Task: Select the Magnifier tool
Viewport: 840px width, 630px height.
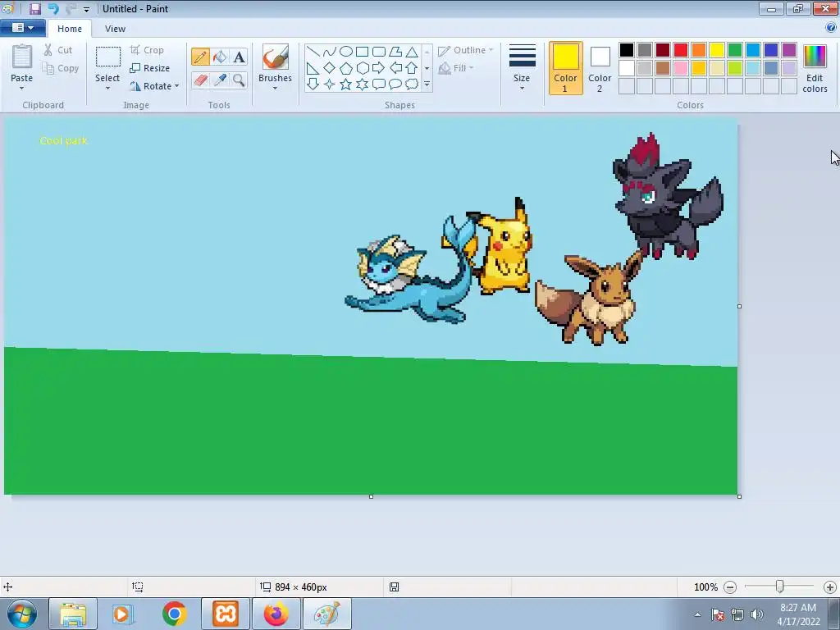Action: tap(239, 80)
